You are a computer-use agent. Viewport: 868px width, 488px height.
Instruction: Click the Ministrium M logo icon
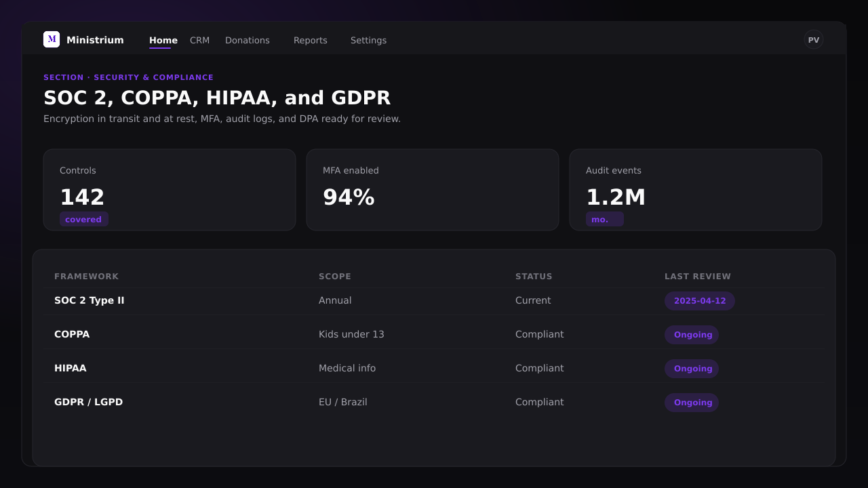52,39
